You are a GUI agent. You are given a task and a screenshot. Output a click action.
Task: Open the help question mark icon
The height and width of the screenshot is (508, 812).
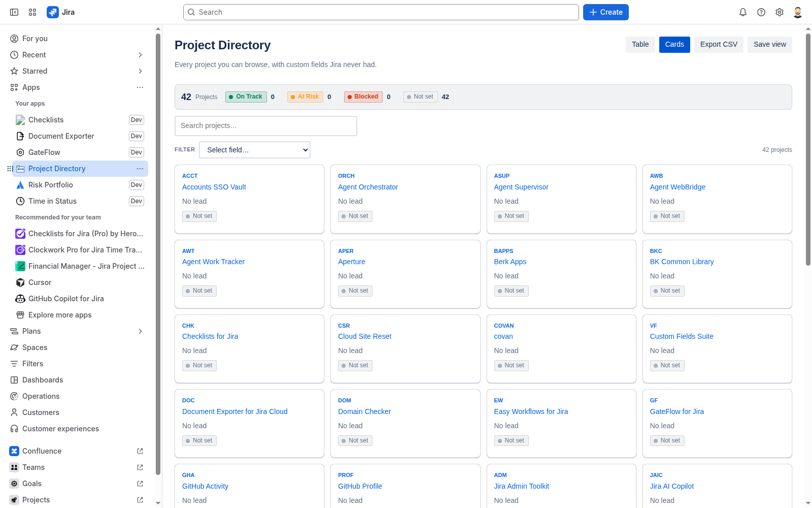[x=761, y=12]
